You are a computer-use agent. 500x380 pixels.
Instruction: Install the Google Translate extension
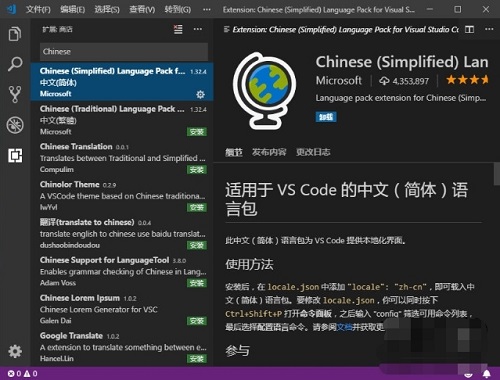coord(197,359)
